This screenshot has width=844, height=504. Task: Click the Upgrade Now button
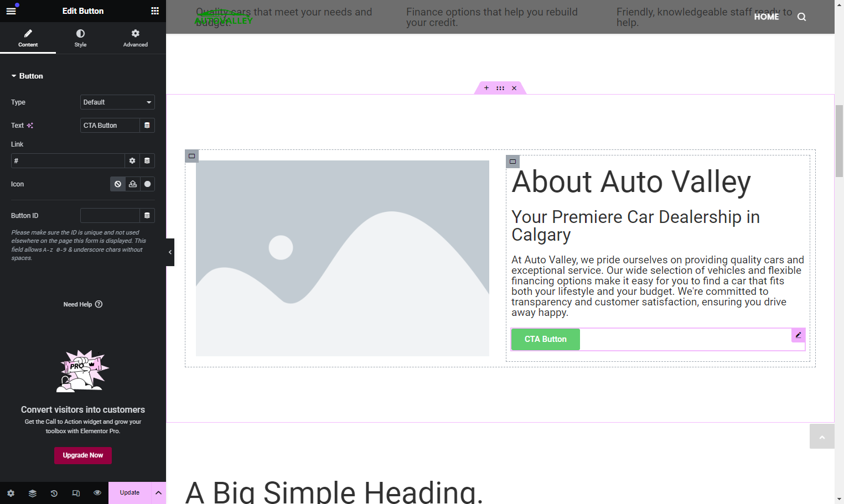[x=83, y=455]
